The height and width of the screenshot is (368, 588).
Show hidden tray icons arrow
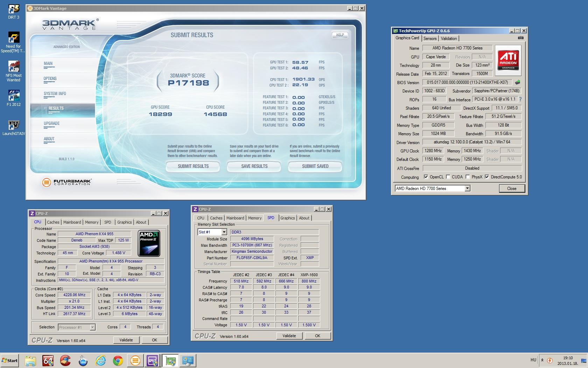pyautogui.click(x=542, y=360)
